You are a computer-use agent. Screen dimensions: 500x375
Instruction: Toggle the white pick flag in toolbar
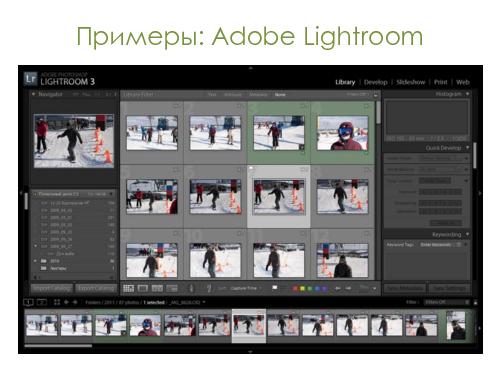[x=275, y=287]
